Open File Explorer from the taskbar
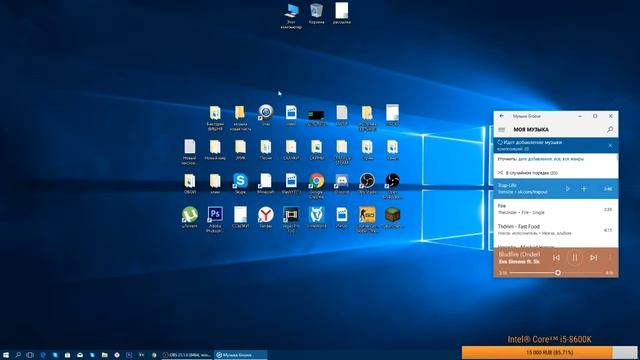640x360 pixels. [x=104, y=355]
